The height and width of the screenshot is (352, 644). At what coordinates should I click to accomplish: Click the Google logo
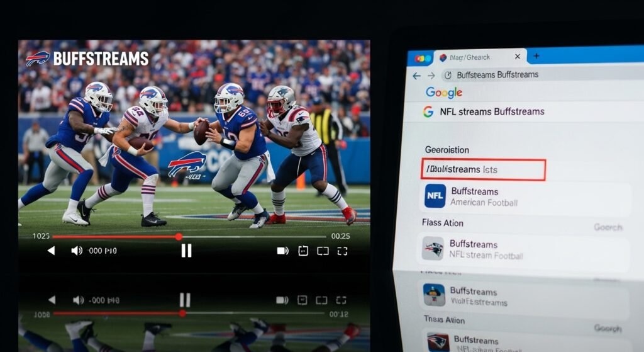click(x=444, y=93)
